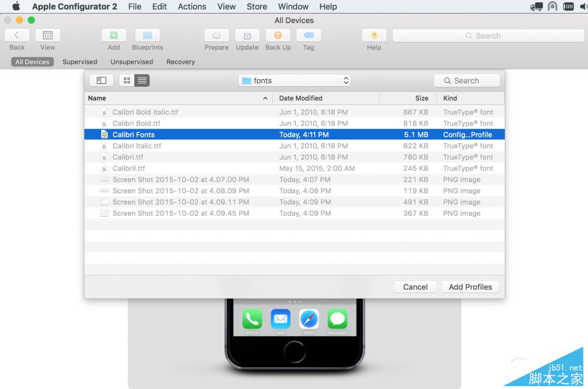Click the main toolbar Search field
588x389 pixels.
point(488,36)
